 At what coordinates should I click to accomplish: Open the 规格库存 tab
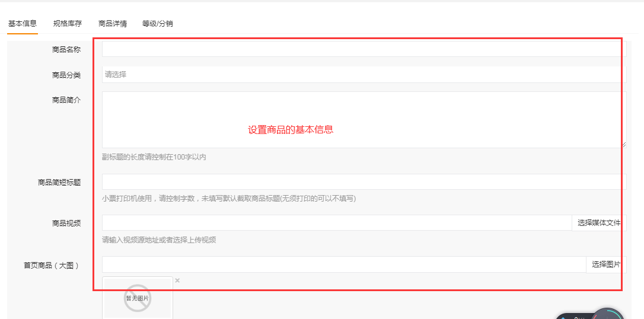coord(68,23)
